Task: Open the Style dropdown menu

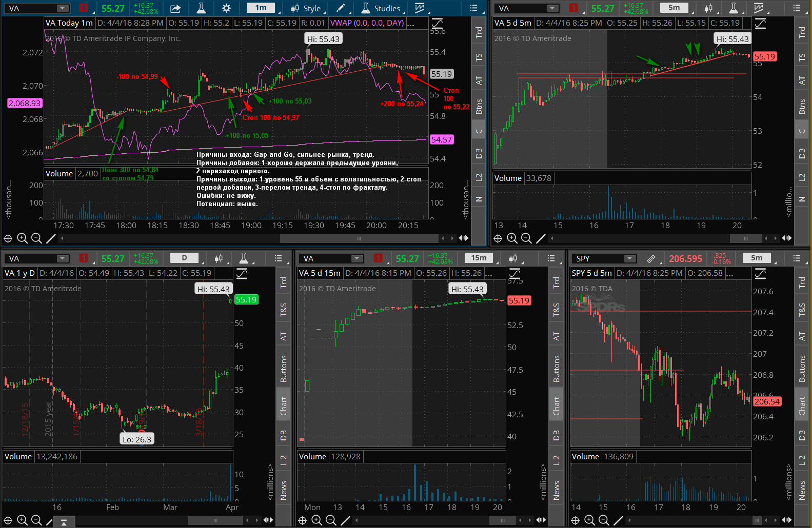Action: pos(307,8)
